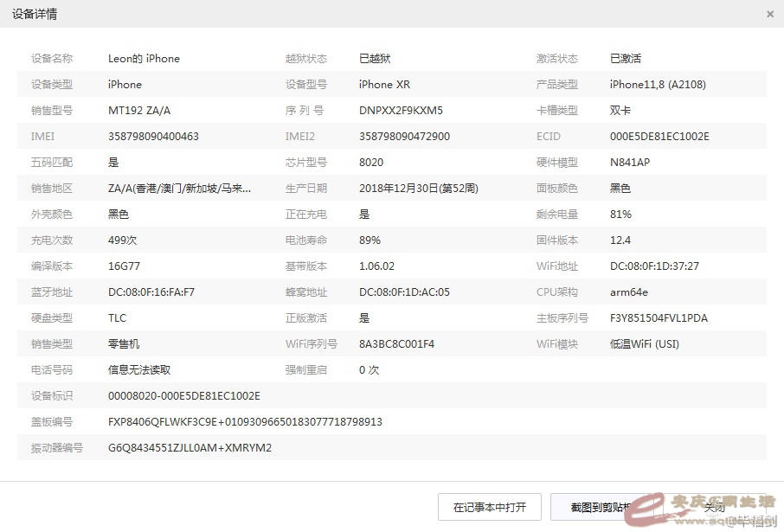Select the 盖板编号 value starting with FXP8406
Viewport: 784px width, 532px height.
point(245,422)
